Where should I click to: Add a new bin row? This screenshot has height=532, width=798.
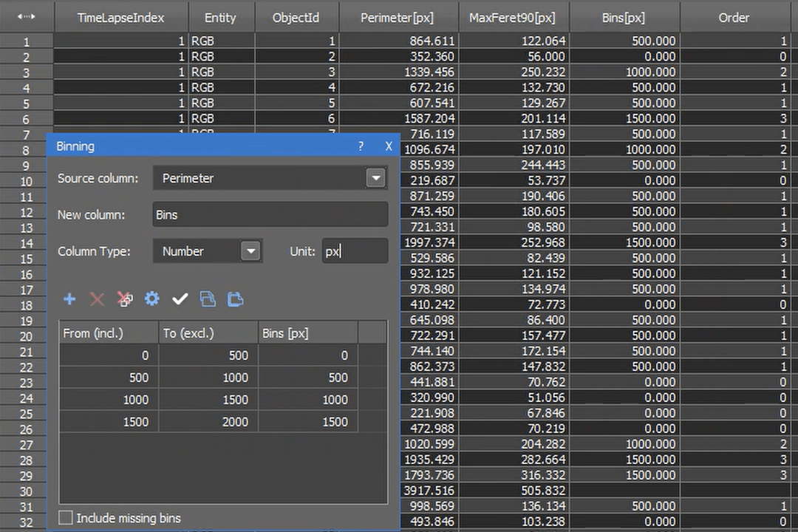[x=69, y=299]
